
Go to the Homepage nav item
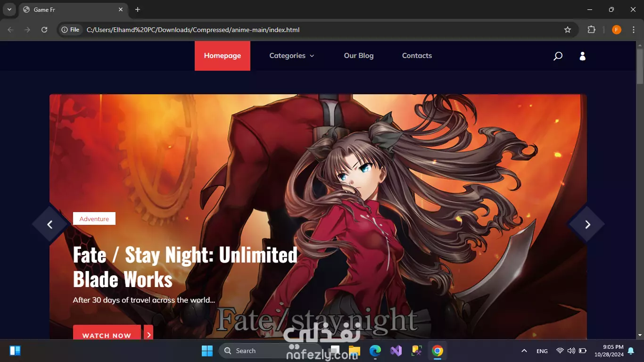[x=223, y=56]
